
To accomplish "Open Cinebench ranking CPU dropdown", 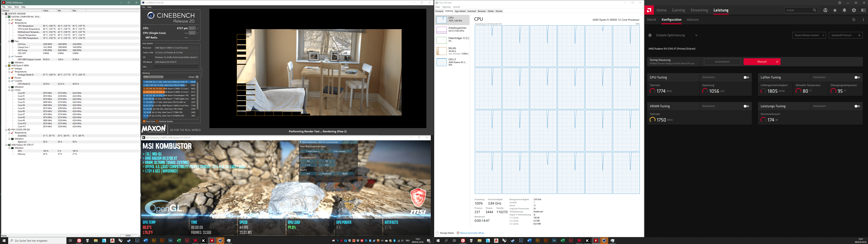I will click(153, 77).
